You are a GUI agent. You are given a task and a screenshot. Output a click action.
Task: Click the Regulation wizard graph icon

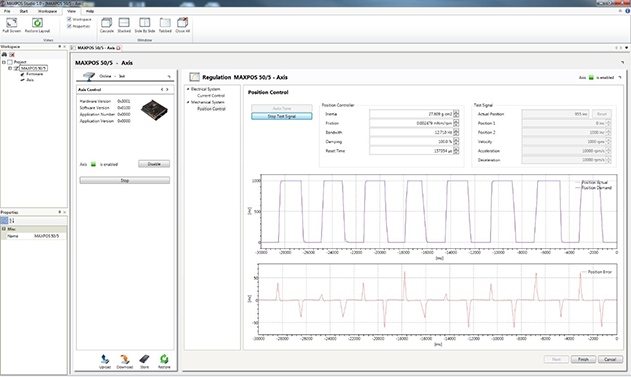click(194, 77)
